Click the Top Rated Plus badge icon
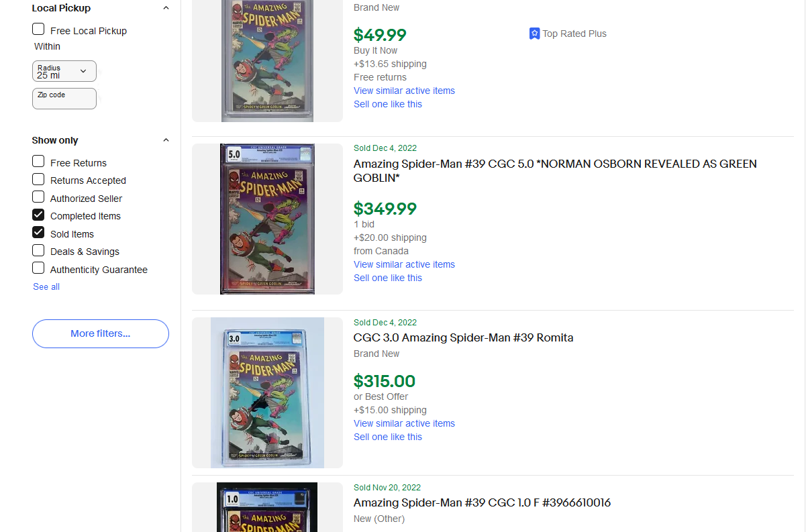The image size is (806, 532). coord(534,34)
